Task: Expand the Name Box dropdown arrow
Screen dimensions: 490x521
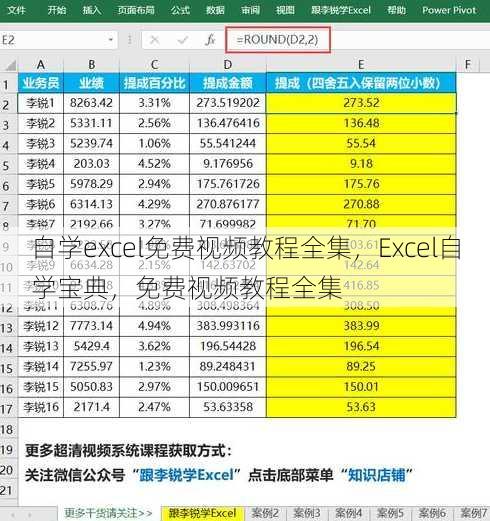Action: [x=111, y=40]
